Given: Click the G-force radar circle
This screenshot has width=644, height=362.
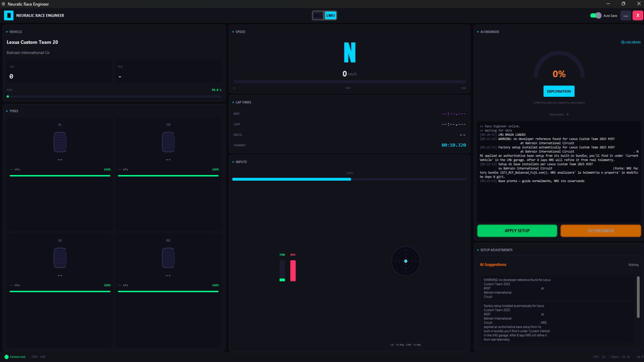Looking at the screenshot, I should pos(406,261).
